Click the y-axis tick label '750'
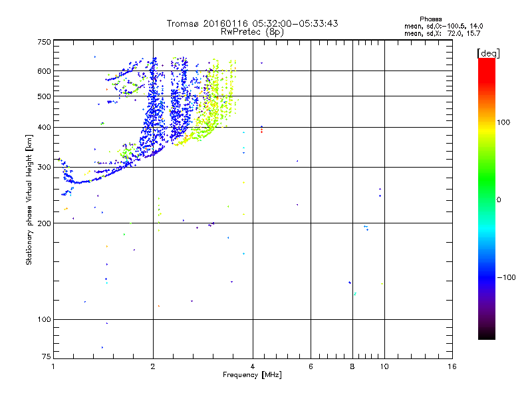The width and height of the screenshot is (532, 399). click(44, 42)
